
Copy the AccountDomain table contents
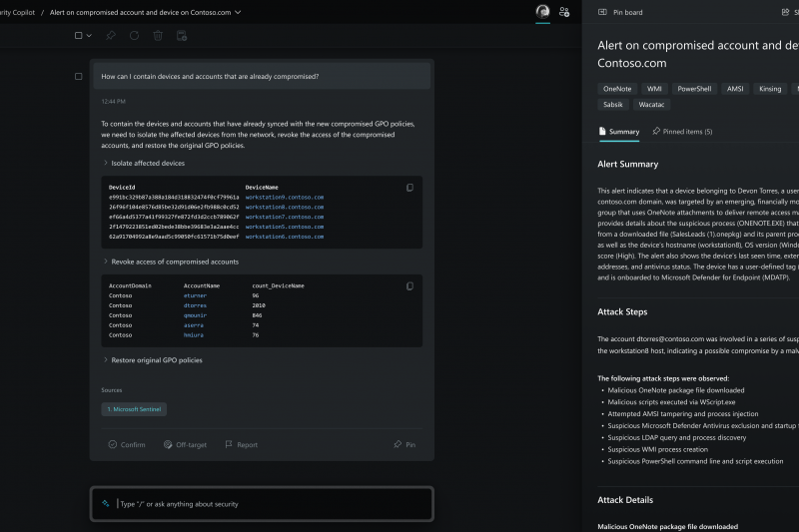(x=409, y=286)
